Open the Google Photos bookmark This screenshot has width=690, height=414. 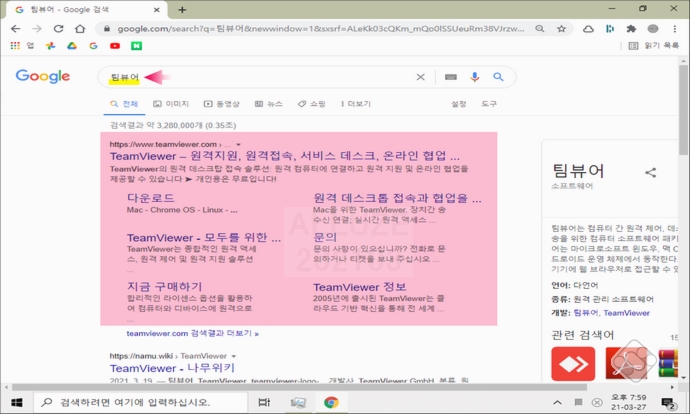point(50,45)
